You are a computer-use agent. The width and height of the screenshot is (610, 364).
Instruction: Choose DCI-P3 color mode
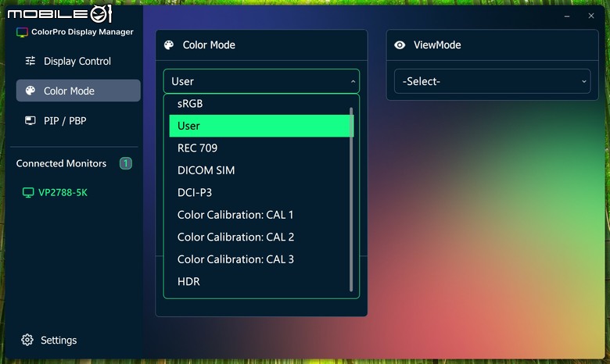pyautogui.click(x=260, y=192)
